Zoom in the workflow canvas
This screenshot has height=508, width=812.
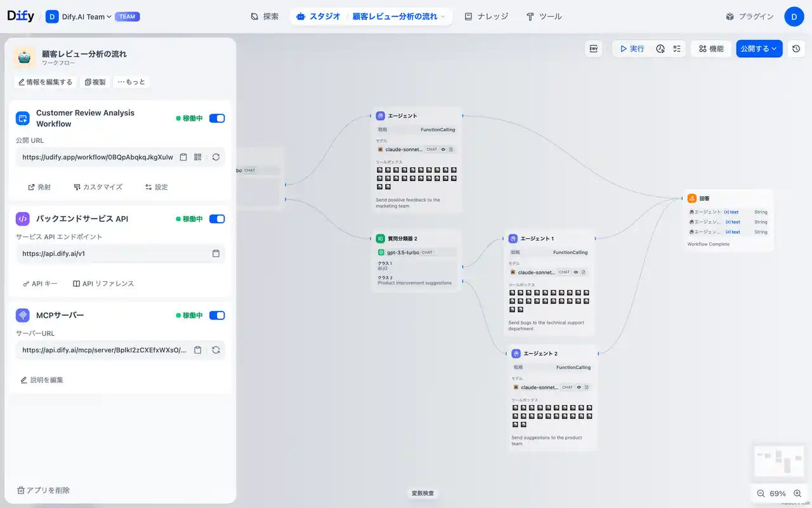coord(797,493)
